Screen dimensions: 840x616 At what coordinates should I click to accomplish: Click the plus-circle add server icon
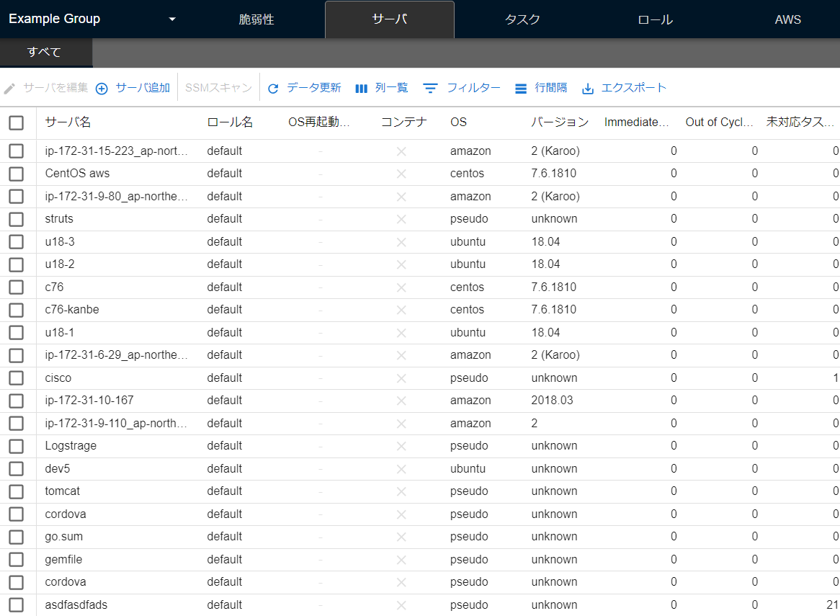tap(102, 89)
